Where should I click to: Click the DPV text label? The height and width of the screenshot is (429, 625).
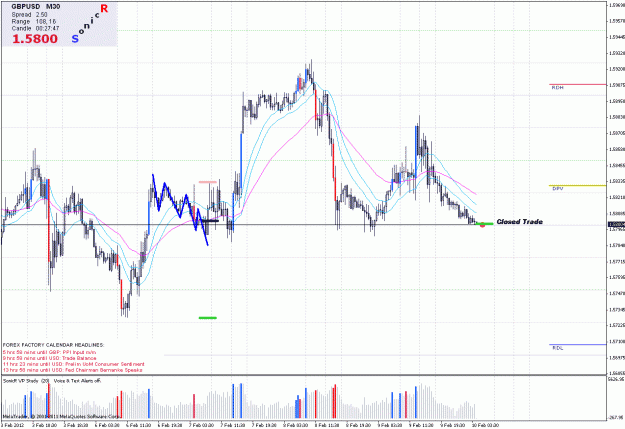tap(557, 189)
